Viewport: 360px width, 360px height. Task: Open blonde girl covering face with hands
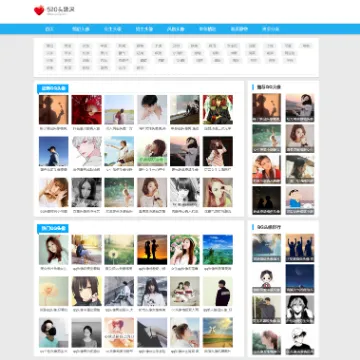(x=53, y=192)
